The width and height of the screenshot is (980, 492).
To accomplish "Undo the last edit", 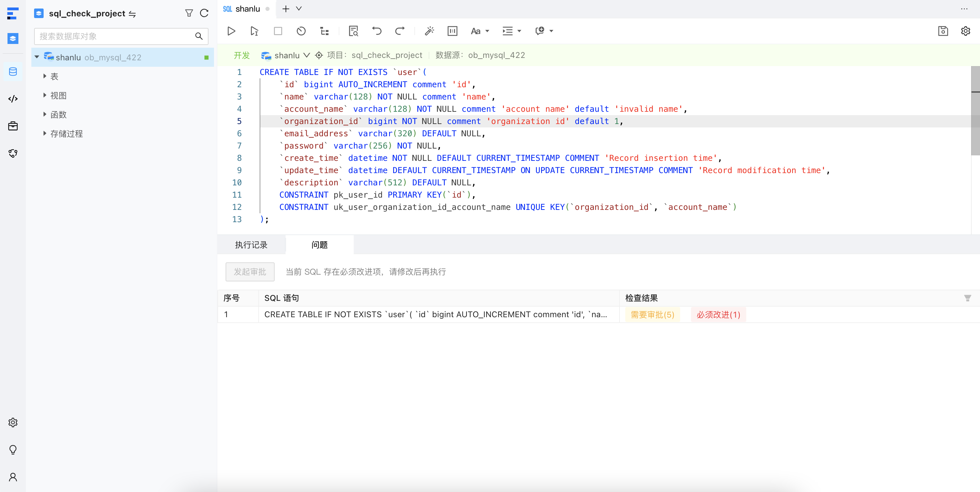I will (377, 31).
